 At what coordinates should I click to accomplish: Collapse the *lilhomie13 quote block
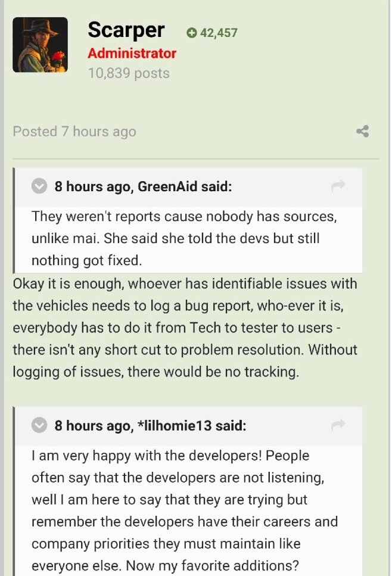(x=39, y=425)
